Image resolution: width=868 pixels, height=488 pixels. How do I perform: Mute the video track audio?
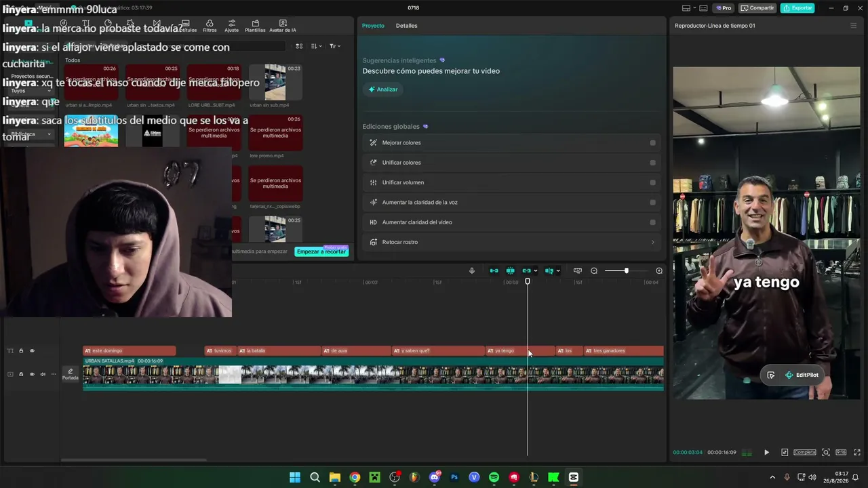[x=43, y=374]
